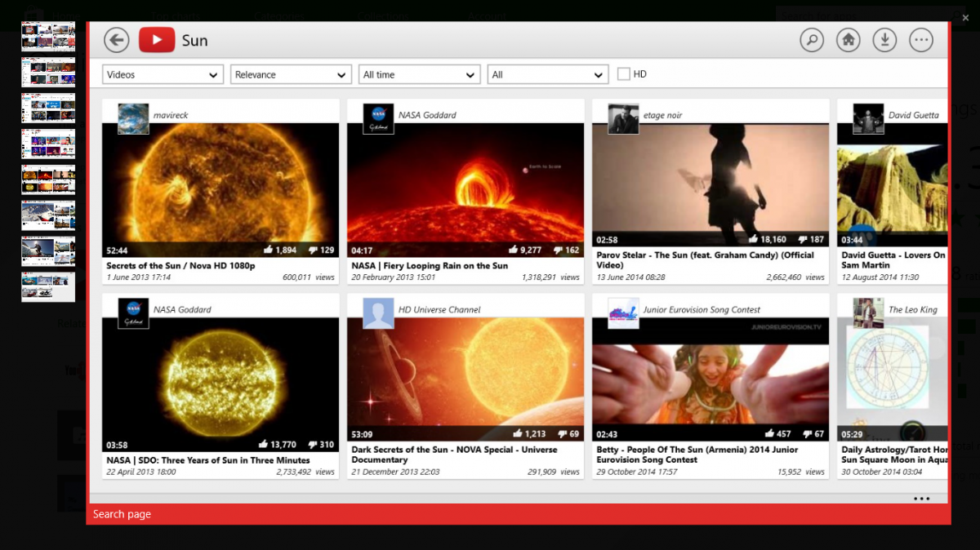Play NASA Fiery Looping Rain thumbnail

tap(465, 190)
